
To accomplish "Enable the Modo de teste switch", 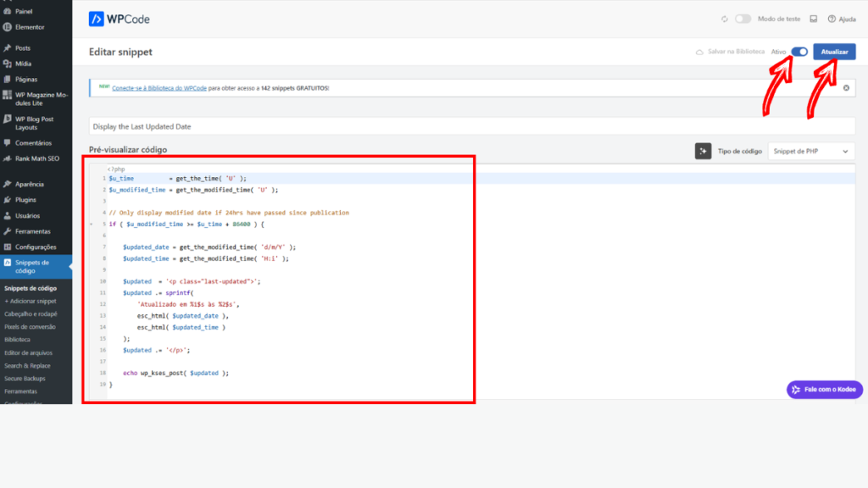I will (x=743, y=19).
